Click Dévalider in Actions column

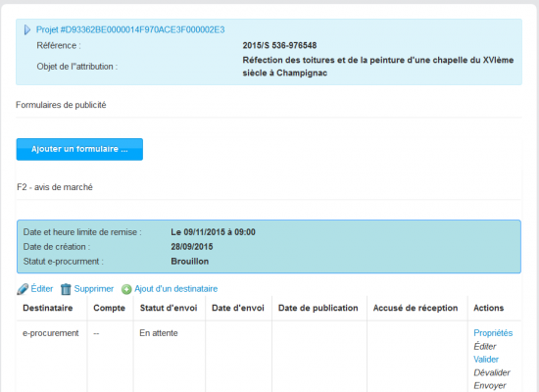[492, 372]
